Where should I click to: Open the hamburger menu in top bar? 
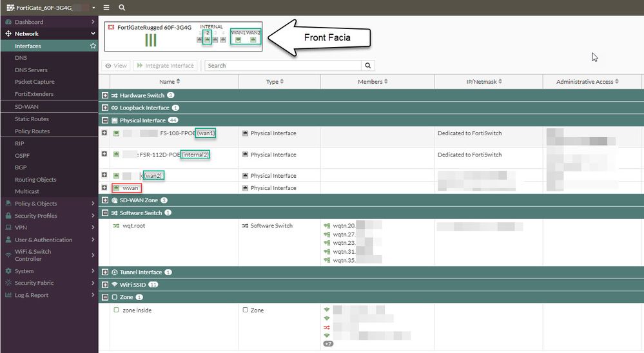(x=106, y=7)
